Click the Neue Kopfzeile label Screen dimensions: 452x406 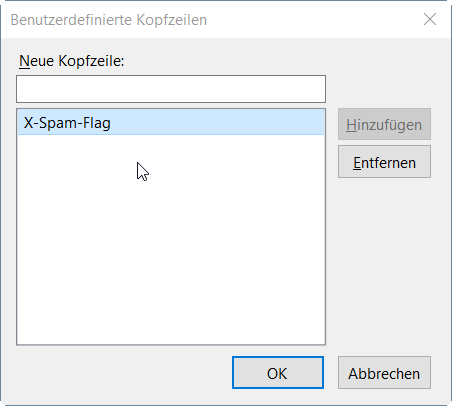(x=72, y=61)
